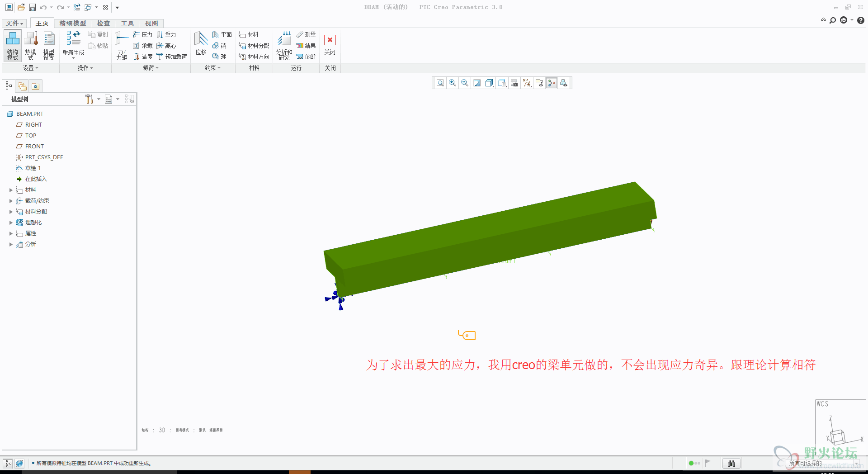The image size is (868, 474).
Task: Open the Undo history dropdown arrow
Action: (x=51, y=7)
